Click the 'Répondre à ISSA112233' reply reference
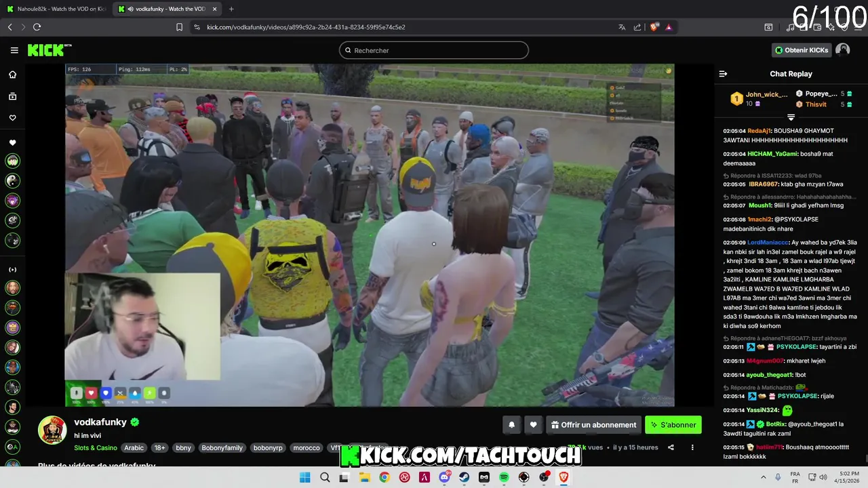Screen dimensions: 868x488 pos(772,176)
